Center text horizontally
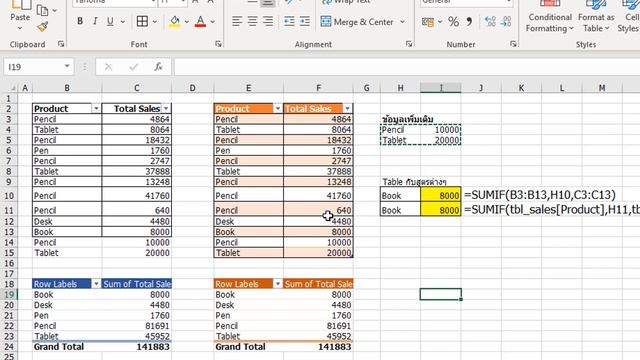The image size is (640, 360). (x=252, y=21)
